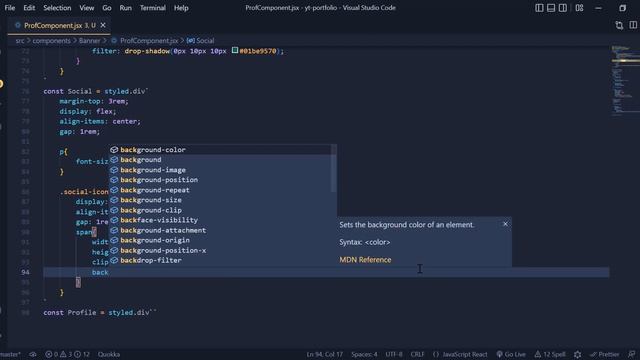
Task: Open the Run menu
Action: point(125,8)
